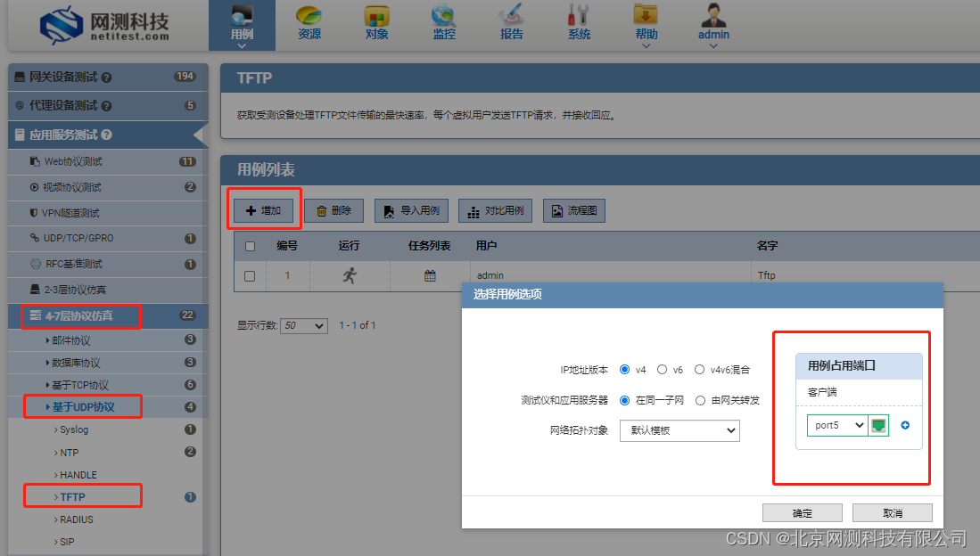Open the port5 port selection dropdown
980x556 pixels.
(x=836, y=425)
